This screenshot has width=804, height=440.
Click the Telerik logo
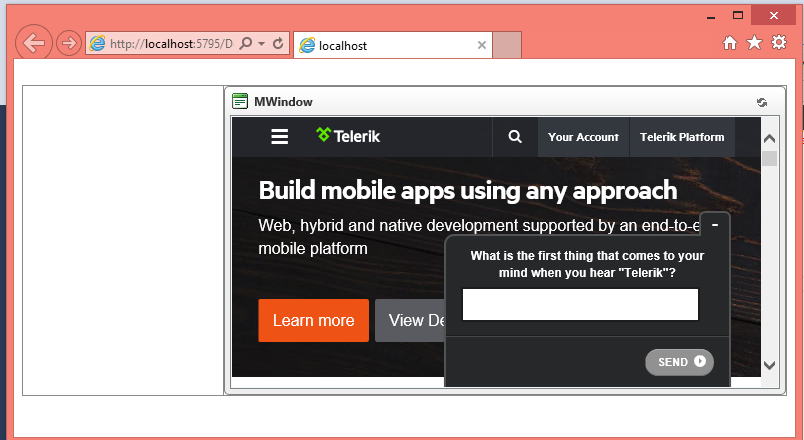point(348,136)
